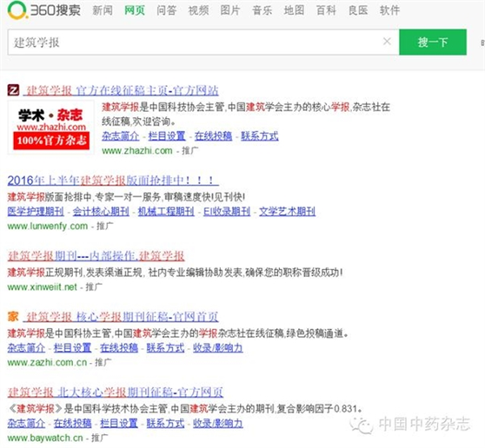Open result 2016年上半年建筑学报版面抢排中

pyautogui.click(x=113, y=181)
